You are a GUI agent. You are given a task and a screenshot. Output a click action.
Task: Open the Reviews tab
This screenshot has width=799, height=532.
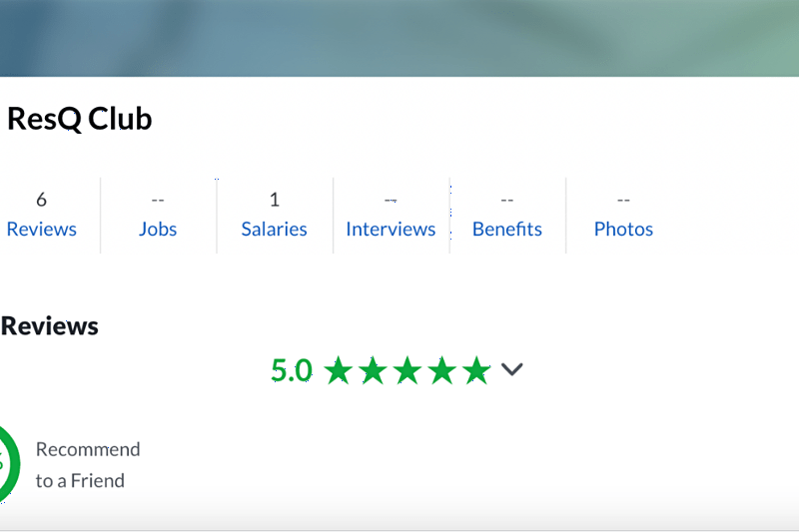coord(41,229)
